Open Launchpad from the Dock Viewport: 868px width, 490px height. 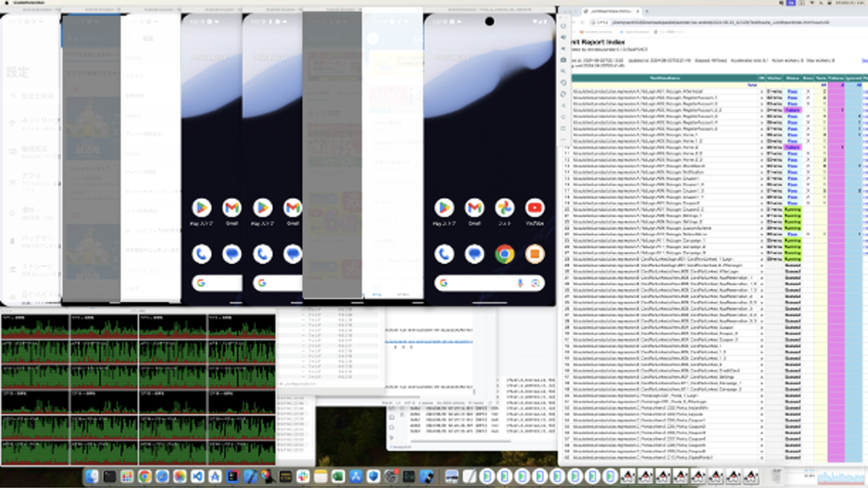pos(127,476)
